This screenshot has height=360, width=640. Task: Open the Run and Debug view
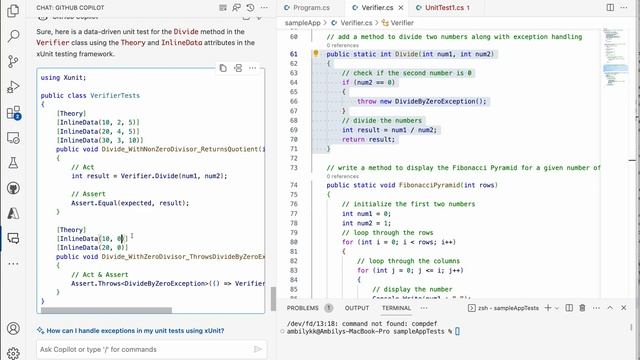pyautogui.click(x=13, y=87)
